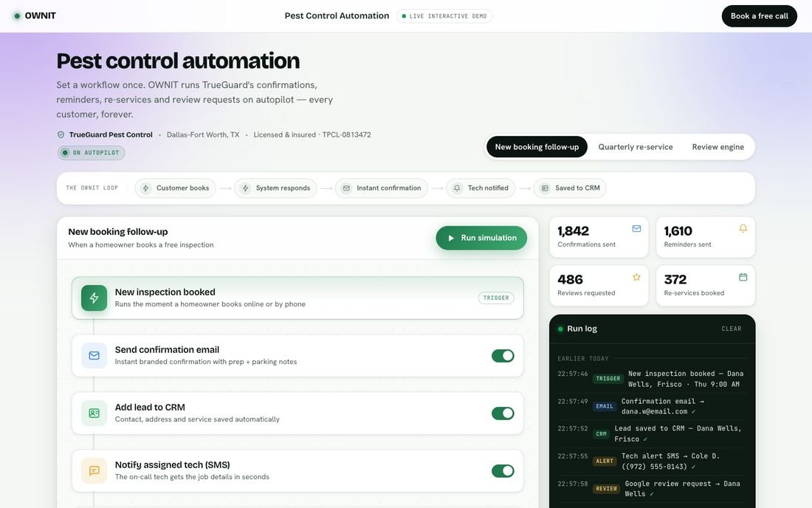Switch to the Quarterly re-service tab

point(636,147)
